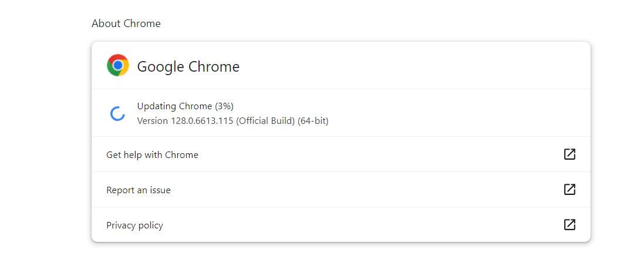Screen dimensions: 644x266
Task: Select the Version 128.0.6613.115 text
Action: [186, 121]
